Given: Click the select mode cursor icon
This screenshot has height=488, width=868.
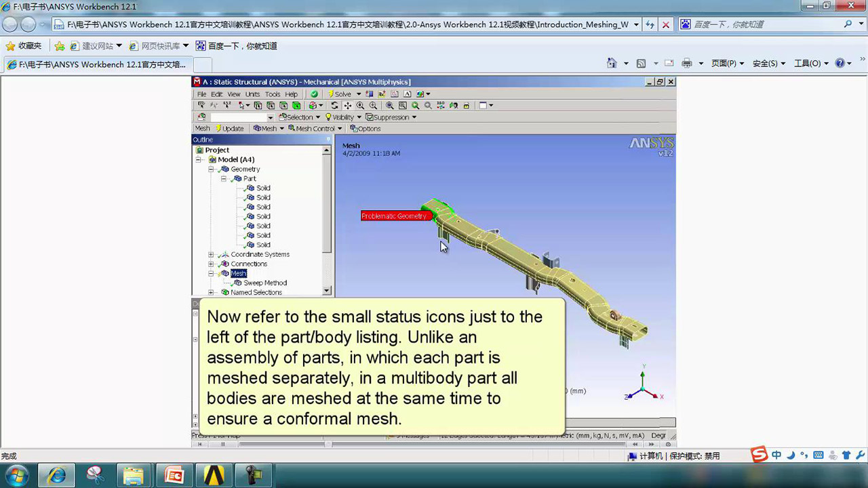Looking at the screenshot, I should click(241, 106).
